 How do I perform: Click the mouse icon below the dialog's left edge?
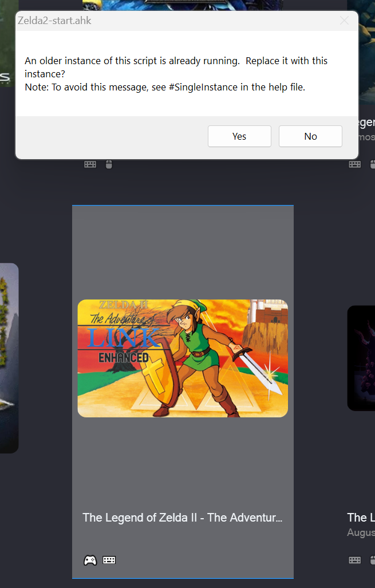click(109, 164)
